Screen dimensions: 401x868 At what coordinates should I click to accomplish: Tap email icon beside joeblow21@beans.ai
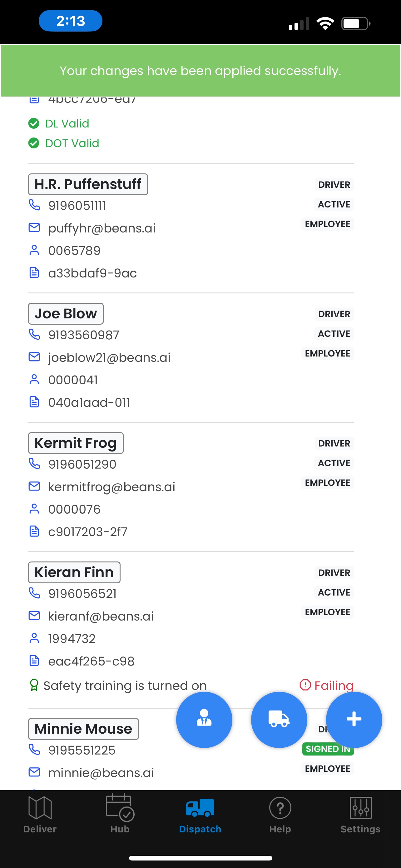[34, 357]
